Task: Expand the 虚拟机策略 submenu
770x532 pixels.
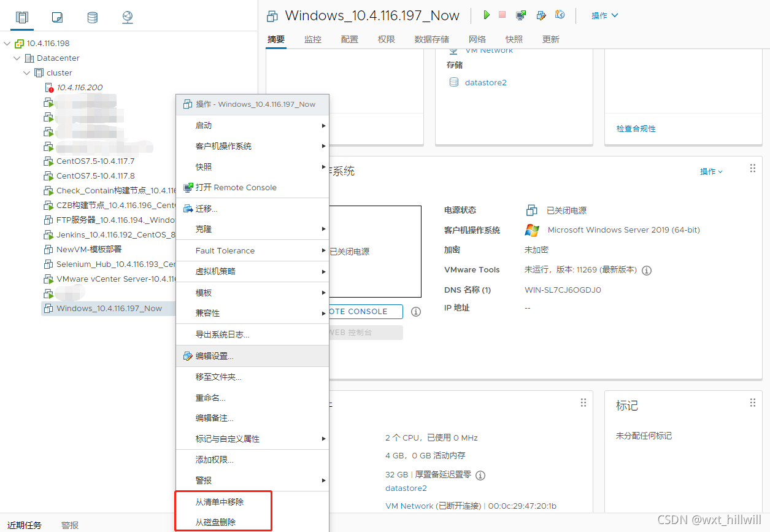Action: [x=252, y=271]
